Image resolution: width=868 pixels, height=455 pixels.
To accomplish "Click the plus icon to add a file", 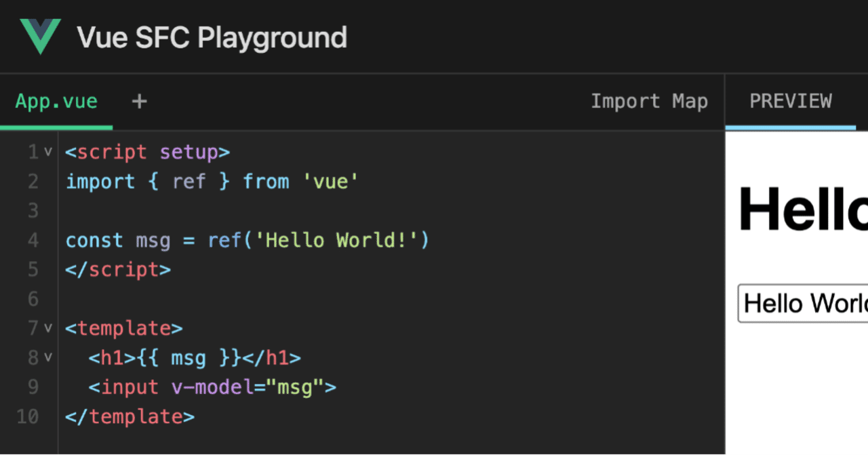I will 139,100.
